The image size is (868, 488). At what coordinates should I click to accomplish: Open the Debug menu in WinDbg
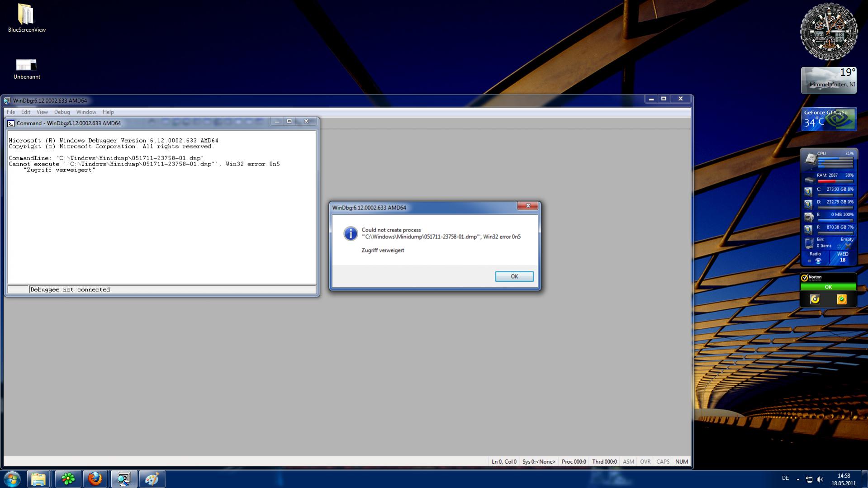[62, 112]
